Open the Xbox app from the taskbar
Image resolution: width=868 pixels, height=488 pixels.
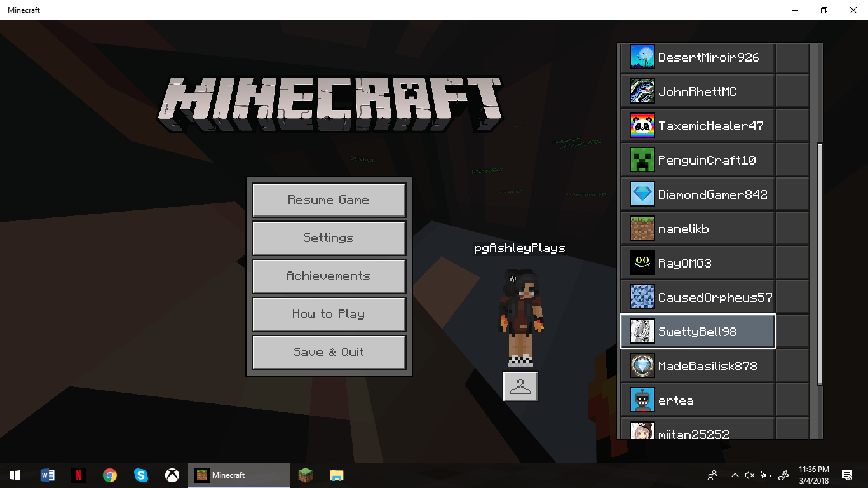pyautogui.click(x=172, y=475)
